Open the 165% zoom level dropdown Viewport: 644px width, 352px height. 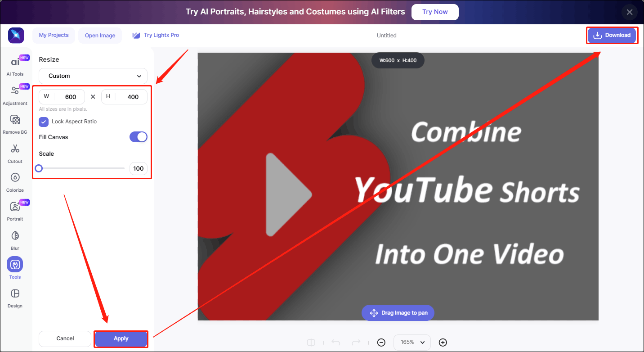(x=412, y=343)
